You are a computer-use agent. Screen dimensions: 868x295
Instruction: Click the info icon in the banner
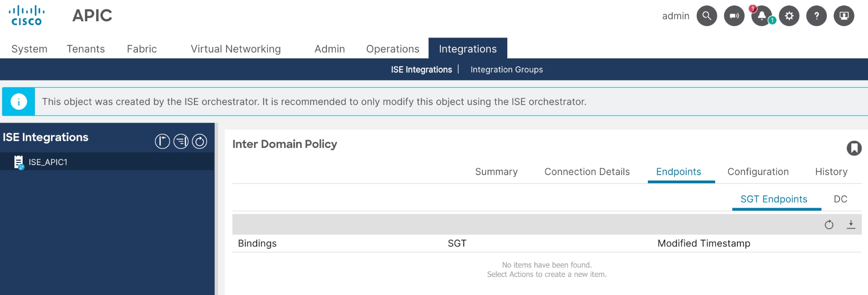click(x=19, y=102)
